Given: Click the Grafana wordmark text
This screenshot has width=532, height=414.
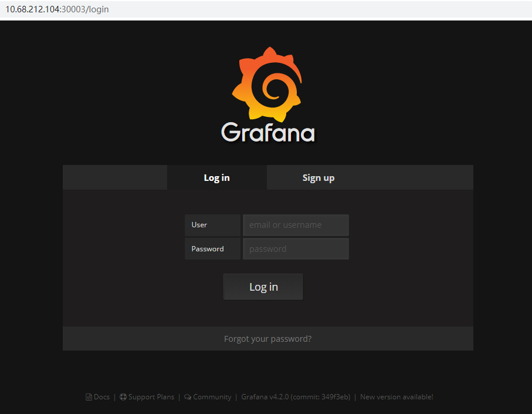Looking at the screenshot, I should pos(268,133).
